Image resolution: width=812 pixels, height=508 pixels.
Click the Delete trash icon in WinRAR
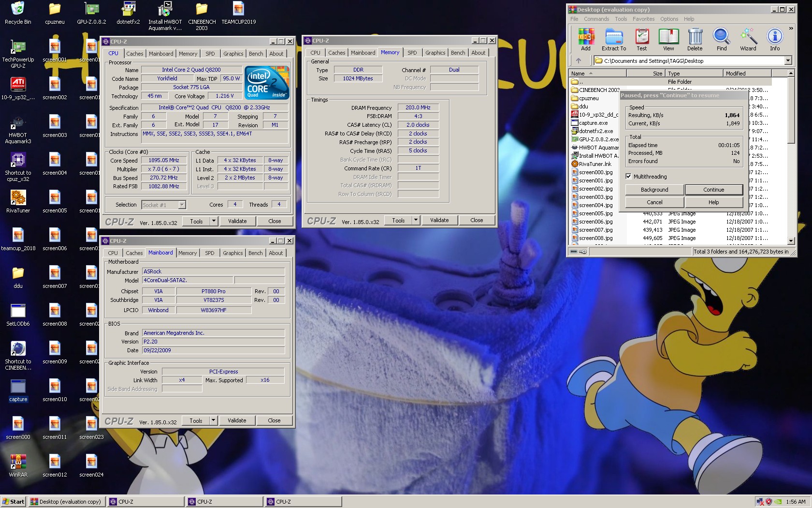695,39
